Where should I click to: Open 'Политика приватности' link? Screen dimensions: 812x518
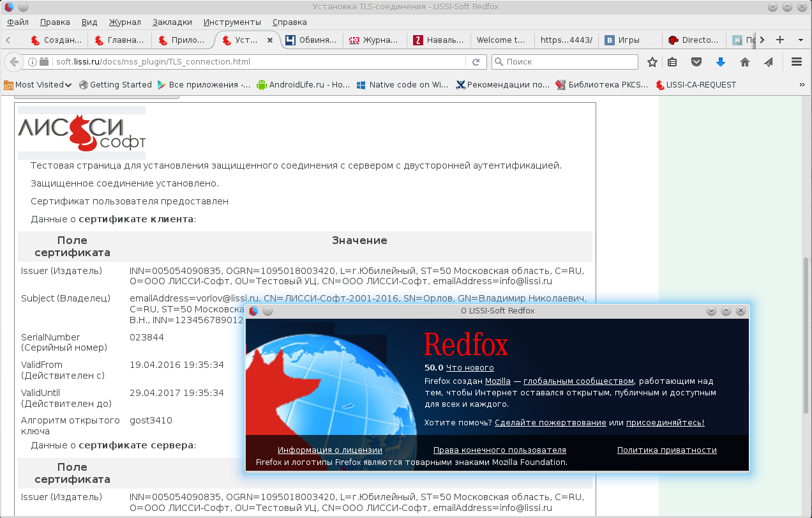pyautogui.click(x=667, y=450)
